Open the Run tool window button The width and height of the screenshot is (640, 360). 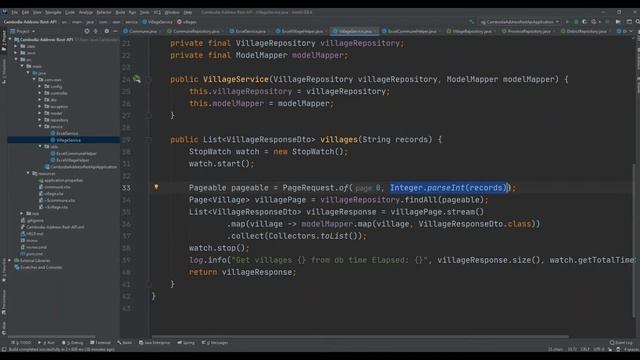[x=47, y=342]
